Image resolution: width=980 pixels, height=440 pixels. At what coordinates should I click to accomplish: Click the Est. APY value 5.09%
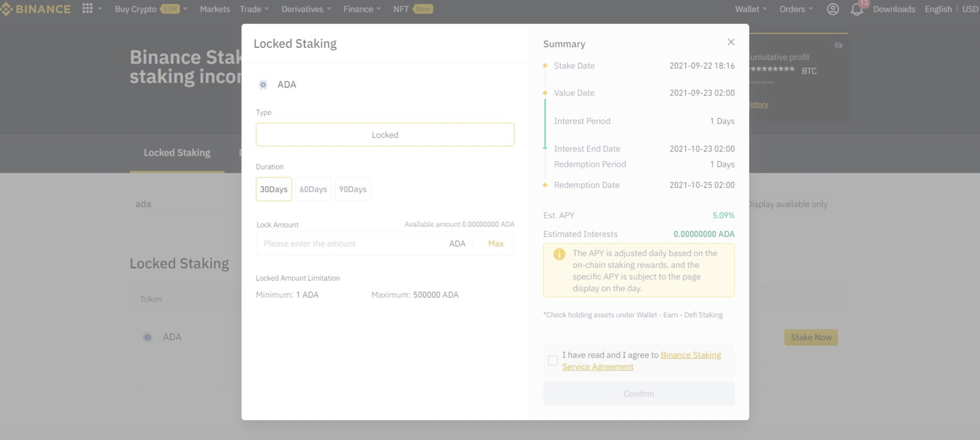pos(723,215)
